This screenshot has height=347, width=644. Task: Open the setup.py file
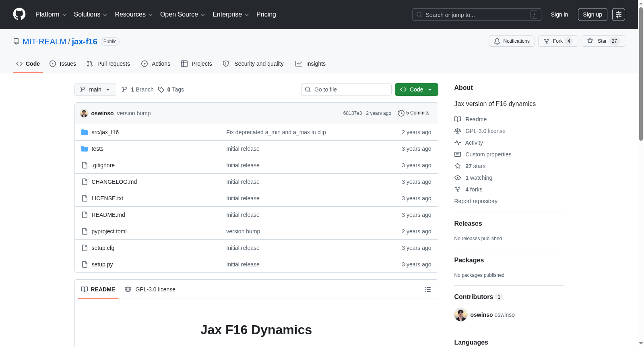pyautogui.click(x=102, y=264)
